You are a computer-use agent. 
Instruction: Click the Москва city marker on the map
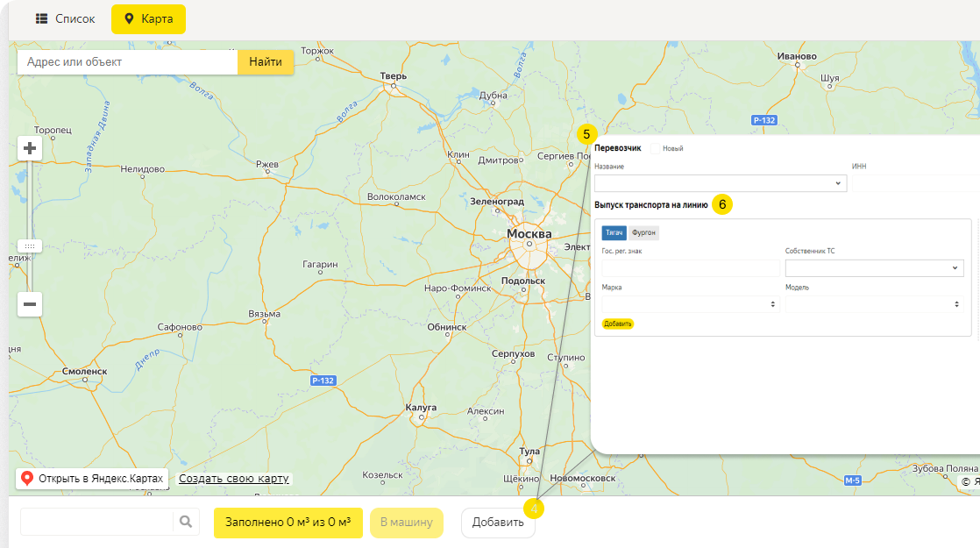pos(529,235)
